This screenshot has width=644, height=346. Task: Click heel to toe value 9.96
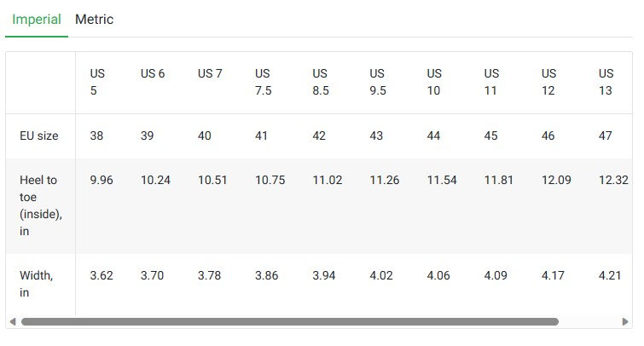tap(102, 180)
